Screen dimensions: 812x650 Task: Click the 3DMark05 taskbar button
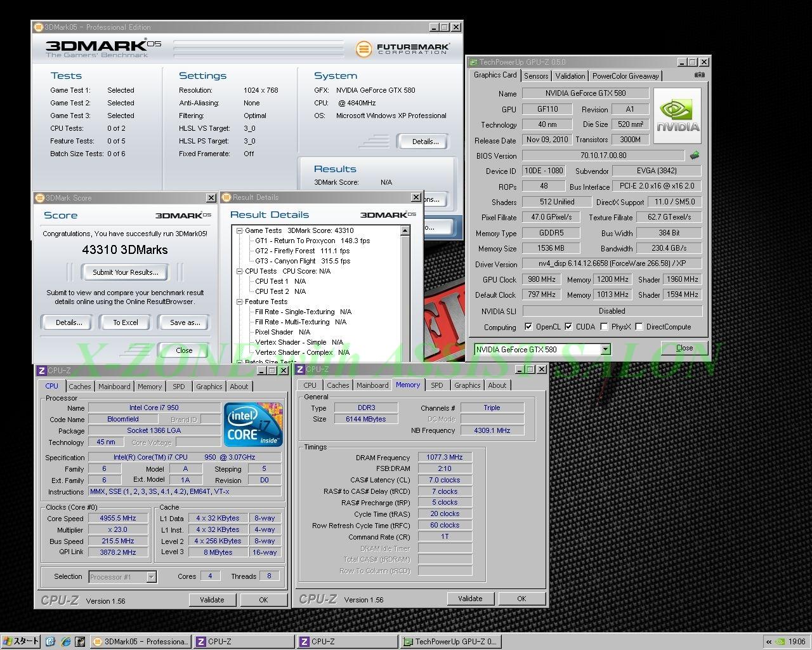click(x=140, y=642)
